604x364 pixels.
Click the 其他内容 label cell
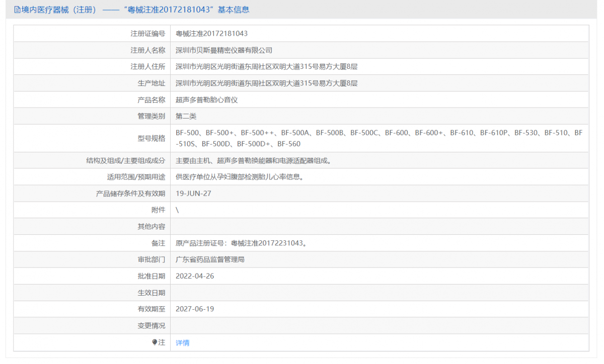tap(92, 227)
